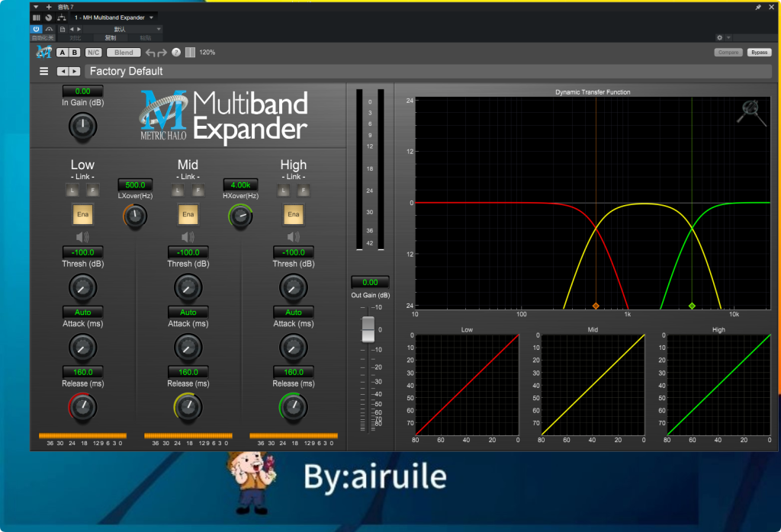Image resolution: width=781 pixels, height=532 pixels.
Task: Select preset slot B
Action: (x=74, y=53)
